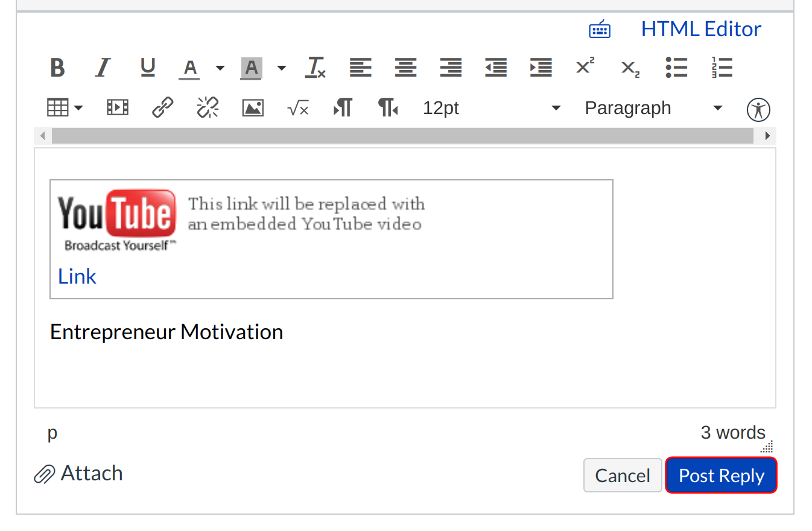
Task: Open the font size 12pt dropdown
Action: [491, 109]
